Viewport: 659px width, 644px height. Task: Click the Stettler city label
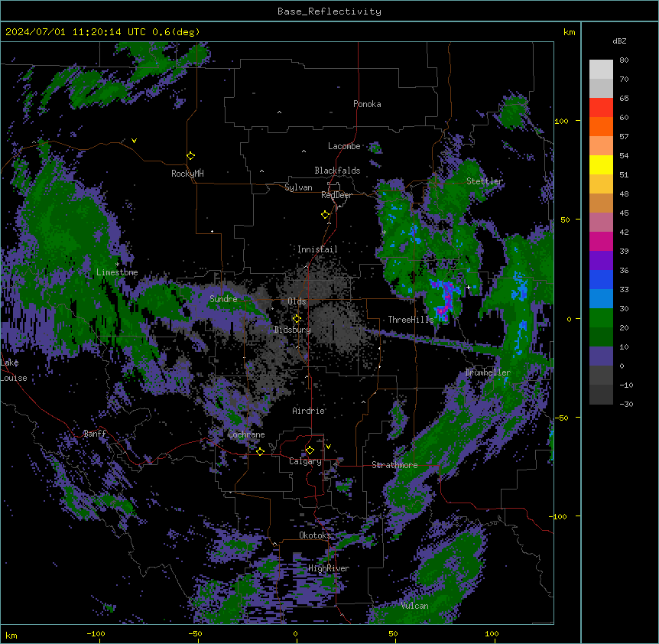tap(485, 181)
